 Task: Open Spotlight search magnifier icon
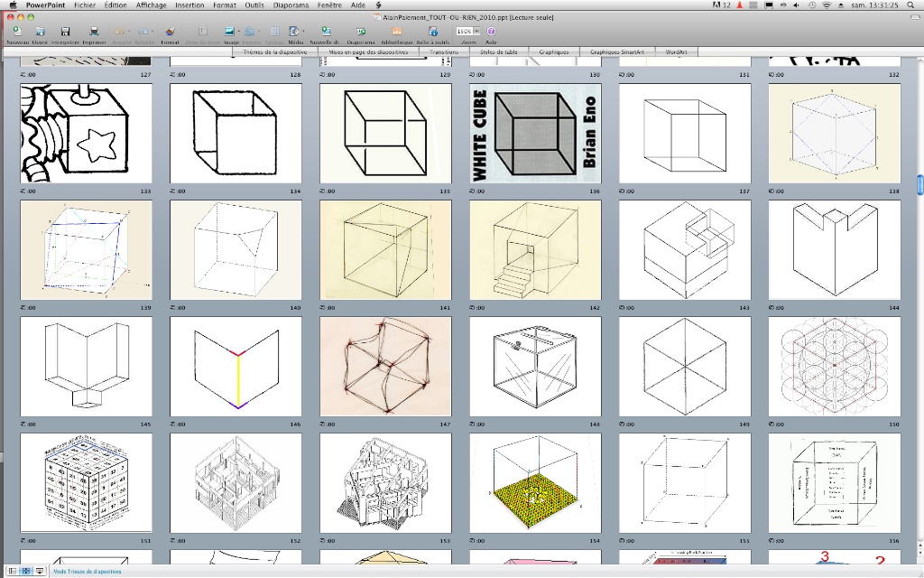click(x=910, y=5)
